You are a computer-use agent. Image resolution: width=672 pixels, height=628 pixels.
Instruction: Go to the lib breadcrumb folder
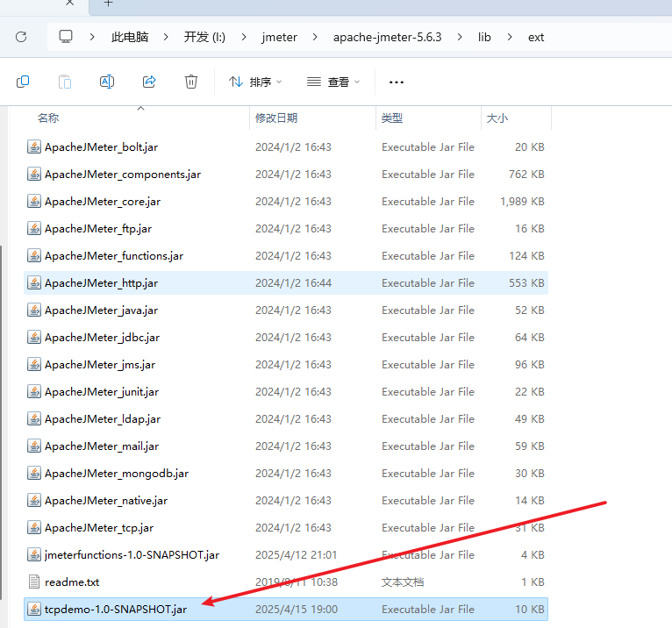(484, 37)
